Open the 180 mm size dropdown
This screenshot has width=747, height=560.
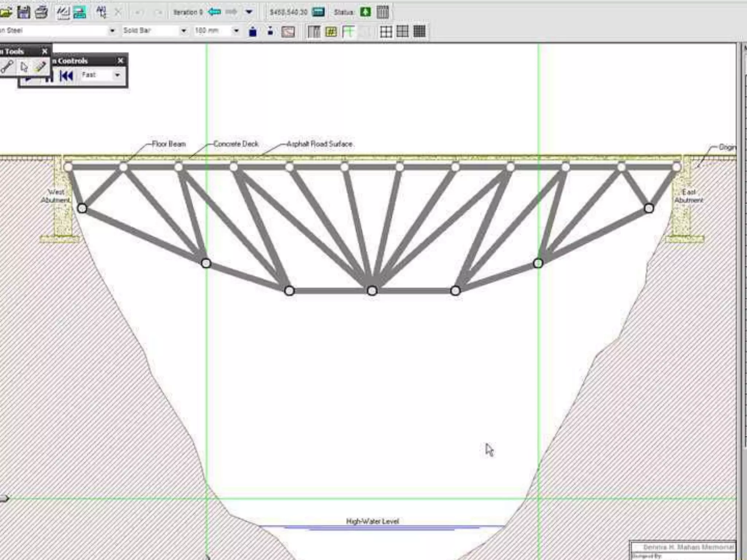(x=236, y=31)
